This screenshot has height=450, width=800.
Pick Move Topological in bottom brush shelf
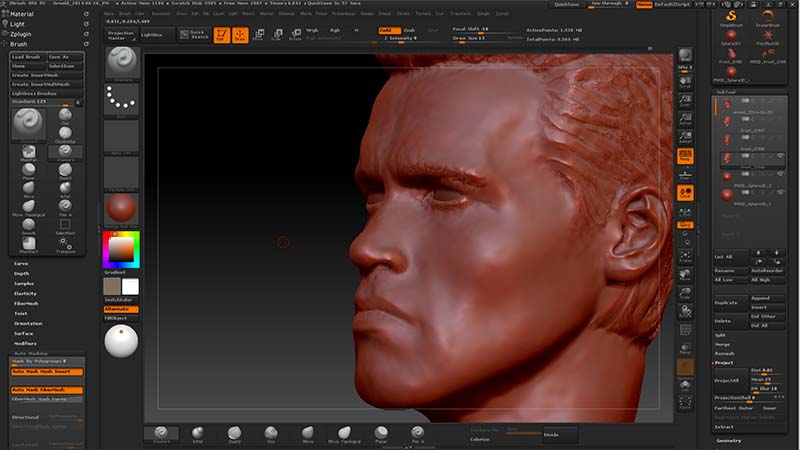(x=344, y=434)
